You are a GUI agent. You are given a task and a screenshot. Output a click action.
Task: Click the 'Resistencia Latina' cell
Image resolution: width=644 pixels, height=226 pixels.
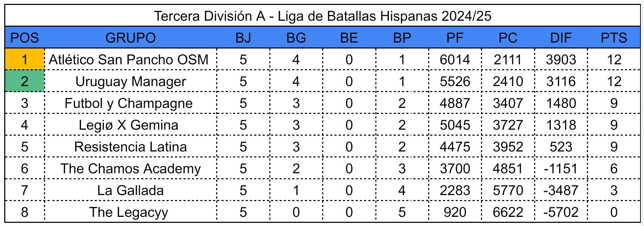coord(130,147)
